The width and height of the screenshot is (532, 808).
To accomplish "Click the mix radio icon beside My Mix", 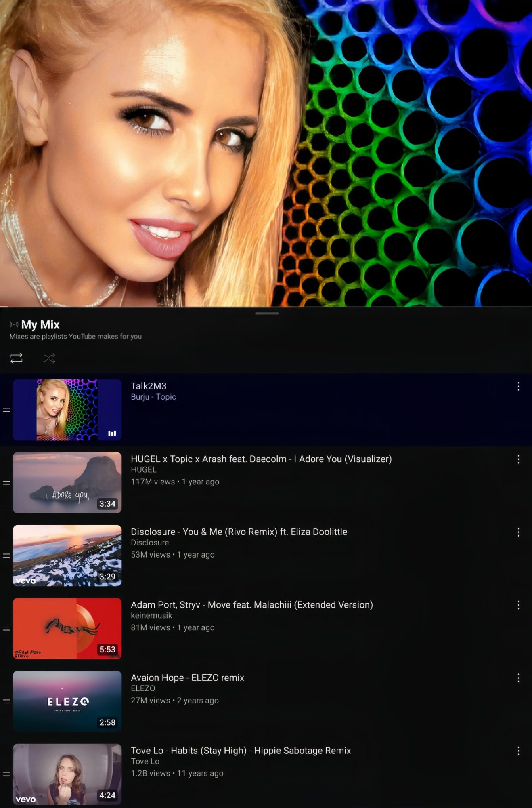I will 14,324.
